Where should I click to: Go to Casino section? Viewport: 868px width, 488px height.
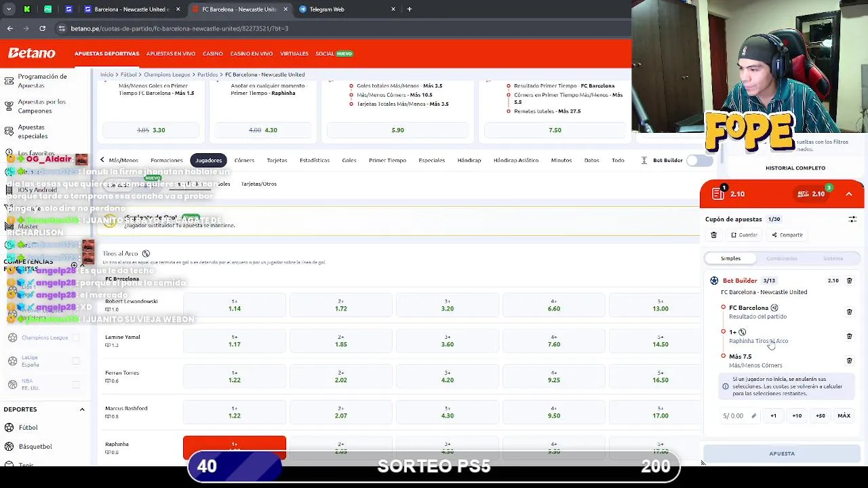(212, 54)
